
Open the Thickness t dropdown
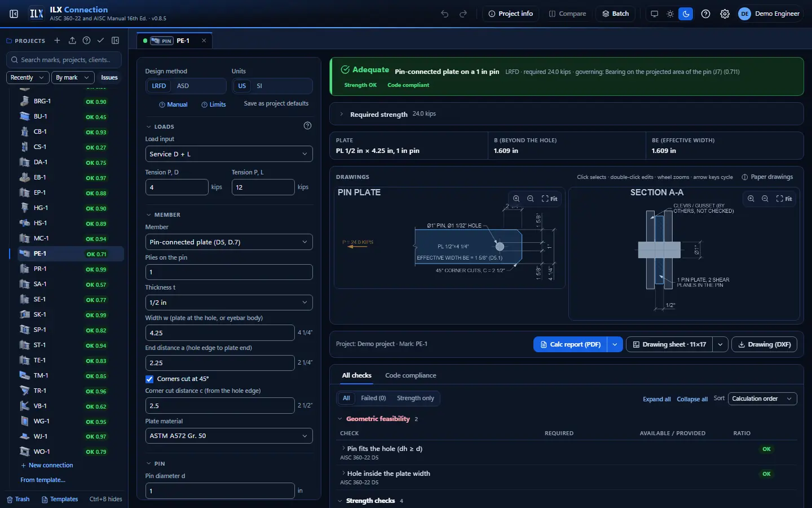[229, 303]
